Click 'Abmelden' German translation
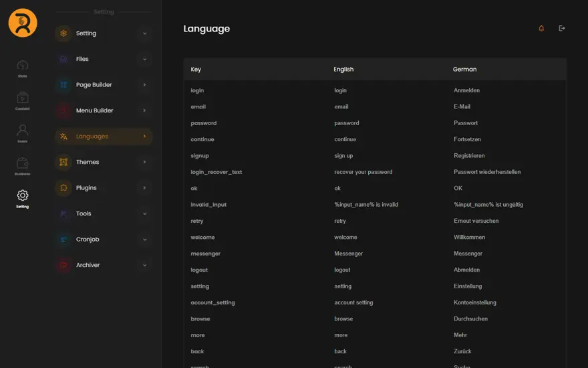Image resolution: width=588 pixels, height=368 pixels. click(466, 270)
